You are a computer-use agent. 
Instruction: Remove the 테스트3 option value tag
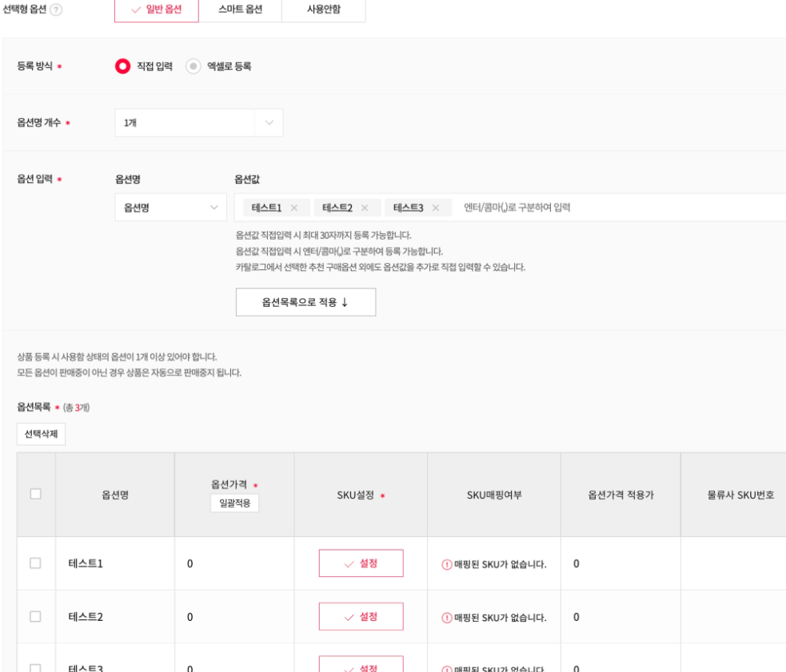(436, 208)
